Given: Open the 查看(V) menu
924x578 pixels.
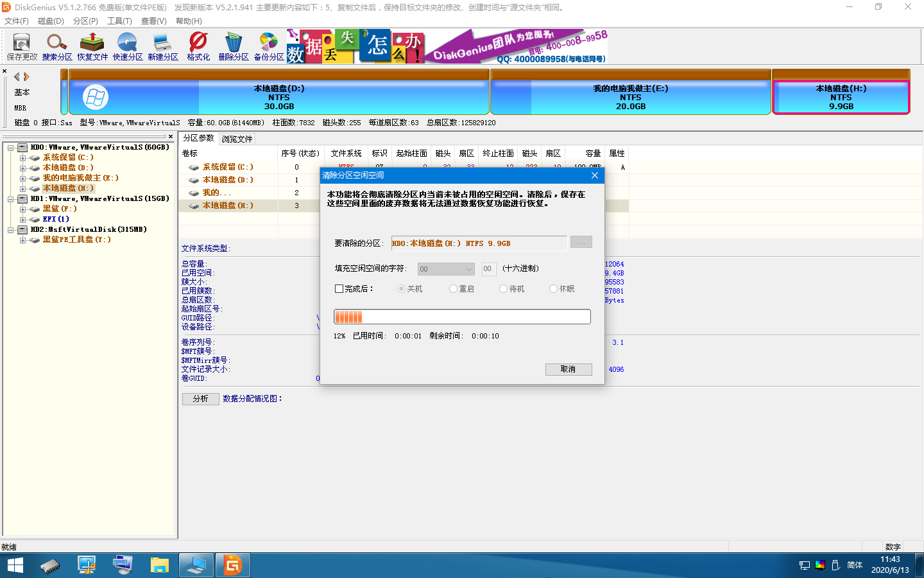Looking at the screenshot, I should (x=154, y=21).
